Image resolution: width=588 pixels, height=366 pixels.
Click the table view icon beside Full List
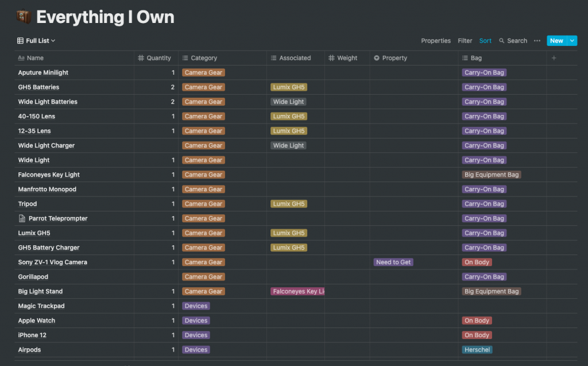click(x=21, y=41)
